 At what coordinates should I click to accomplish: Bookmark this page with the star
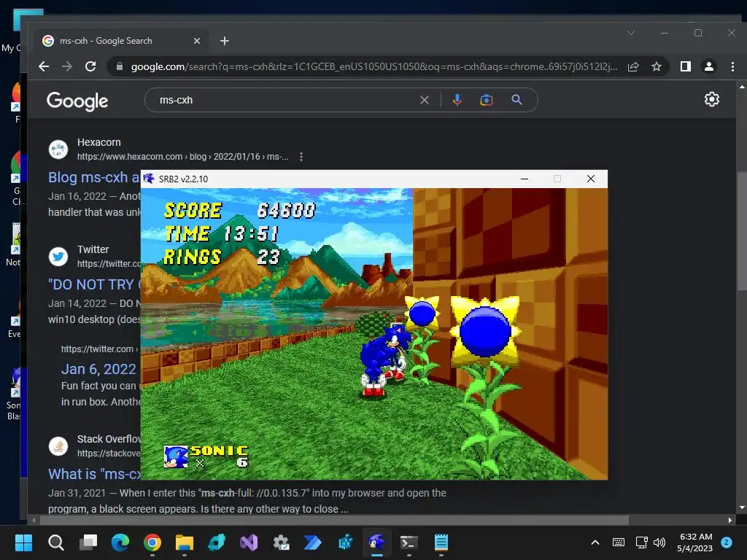point(657,66)
